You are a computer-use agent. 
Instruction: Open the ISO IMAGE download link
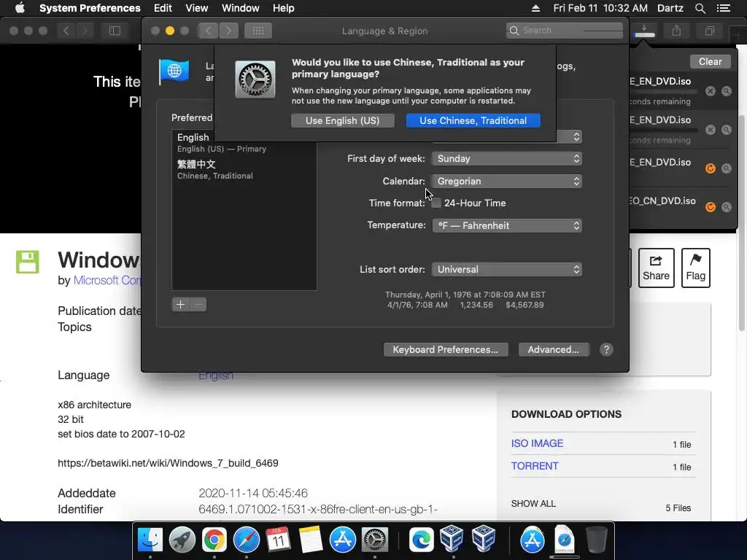click(537, 443)
